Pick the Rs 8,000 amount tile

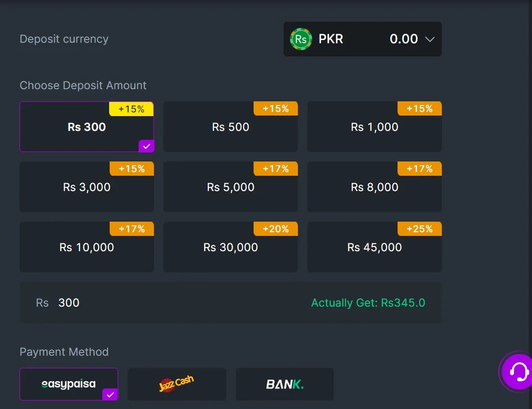tap(374, 187)
